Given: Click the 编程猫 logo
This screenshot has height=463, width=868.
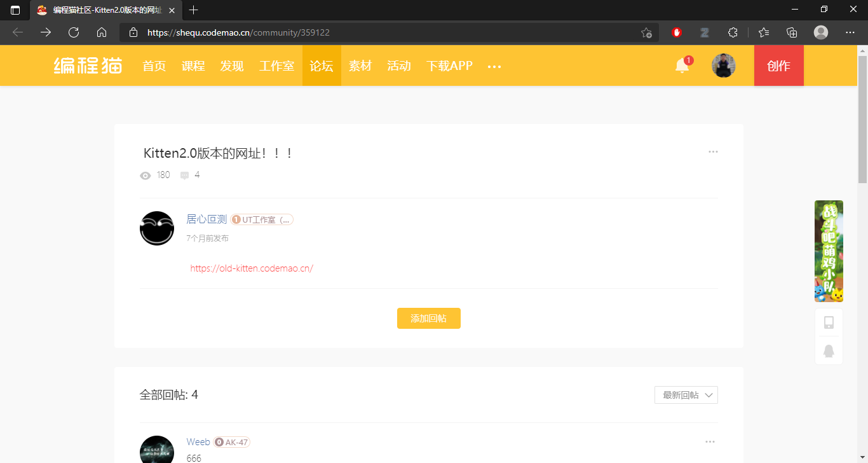Looking at the screenshot, I should click(x=88, y=66).
